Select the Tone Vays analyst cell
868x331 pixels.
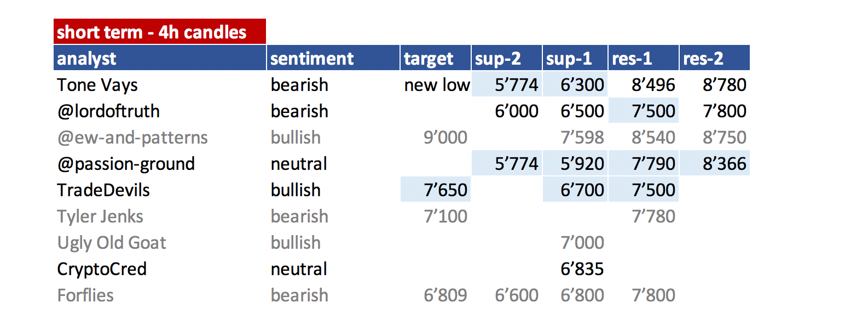(97, 85)
